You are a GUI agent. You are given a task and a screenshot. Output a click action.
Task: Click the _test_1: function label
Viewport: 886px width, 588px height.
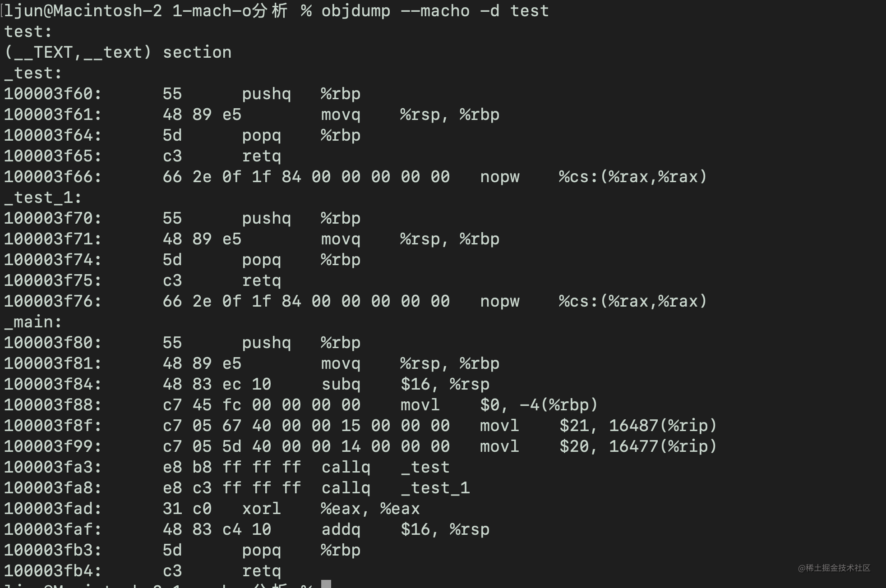coord(43,198)
